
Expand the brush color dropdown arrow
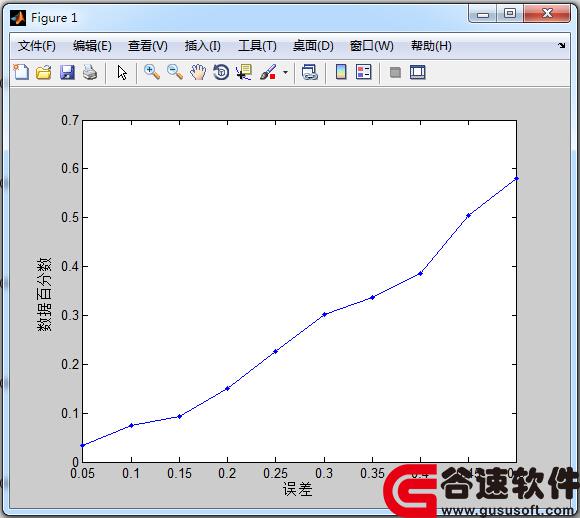coord(285,72)
